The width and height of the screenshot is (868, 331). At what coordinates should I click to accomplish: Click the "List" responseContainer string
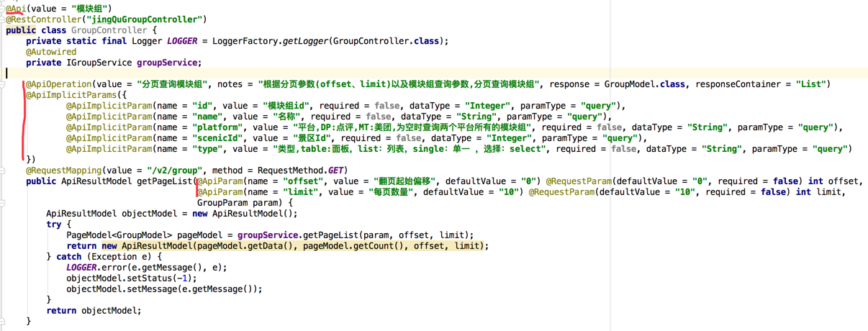point(810,84)
